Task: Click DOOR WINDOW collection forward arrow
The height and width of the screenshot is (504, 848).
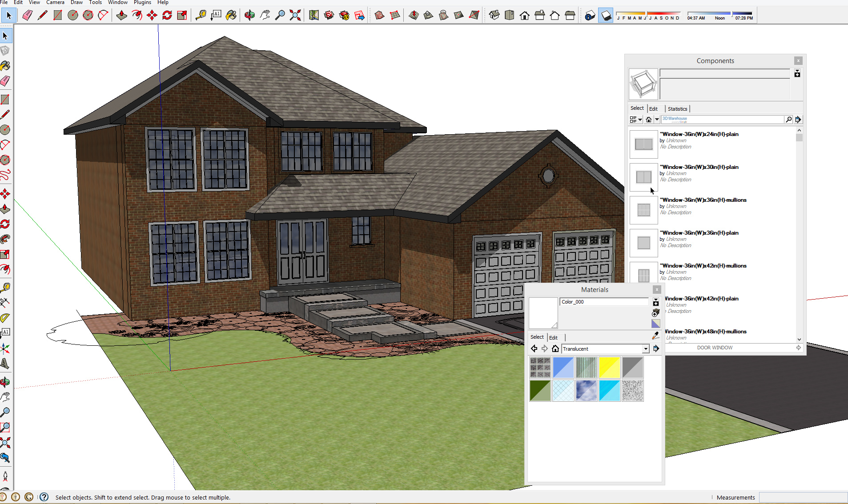Action: 799,348
